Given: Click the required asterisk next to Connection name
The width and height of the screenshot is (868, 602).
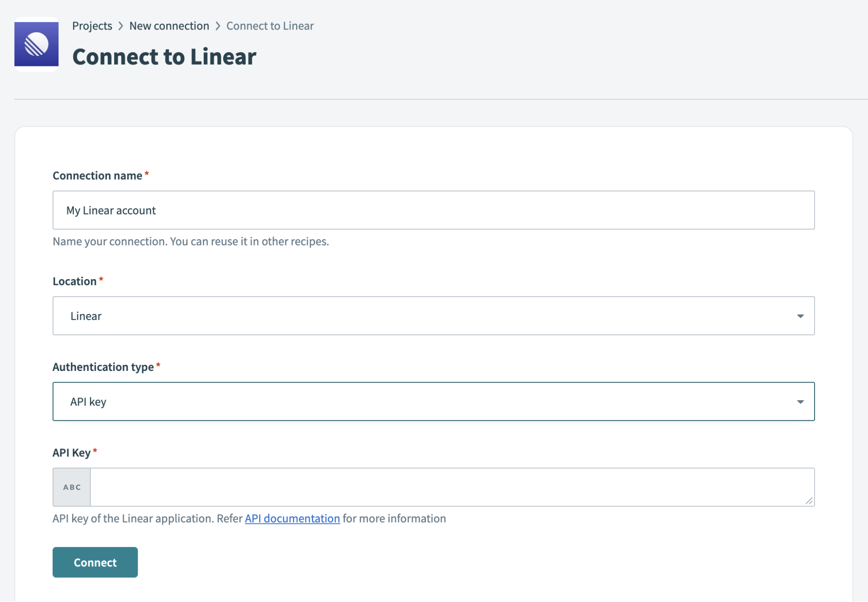Looking at the screenshot, I should [x=147, y=173].
